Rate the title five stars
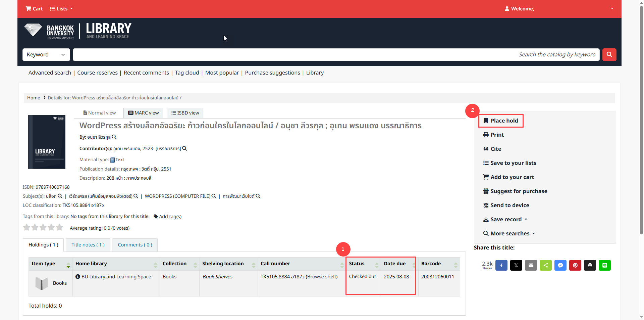Image resolution: width=644 pixels, height=320 pixels. (x=60, y=227)
